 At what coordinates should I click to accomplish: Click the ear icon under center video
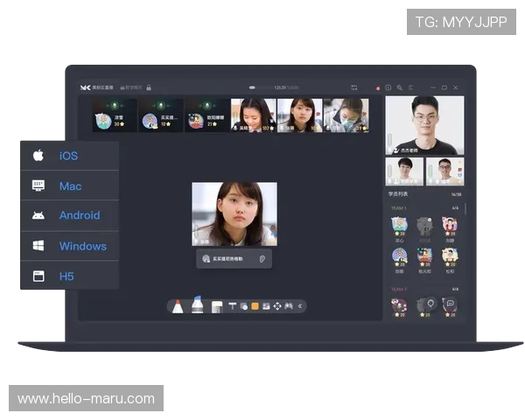[x=262, y=259]
